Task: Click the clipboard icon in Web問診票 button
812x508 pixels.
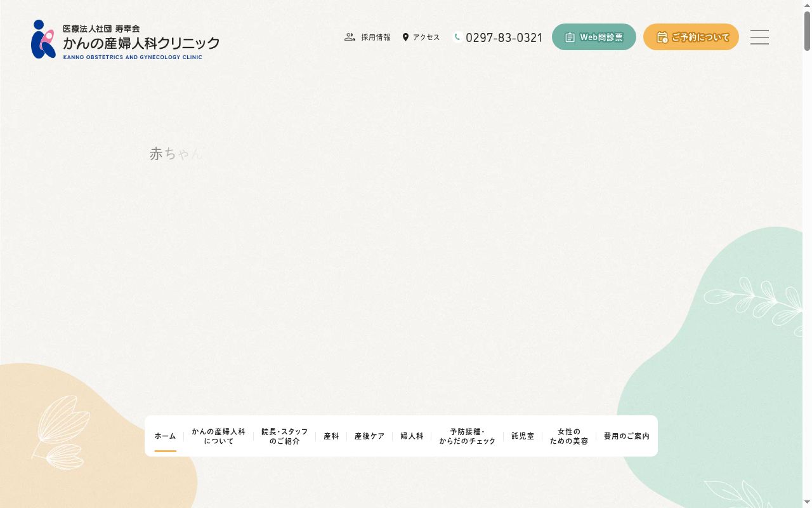Action: coord(570,37)
